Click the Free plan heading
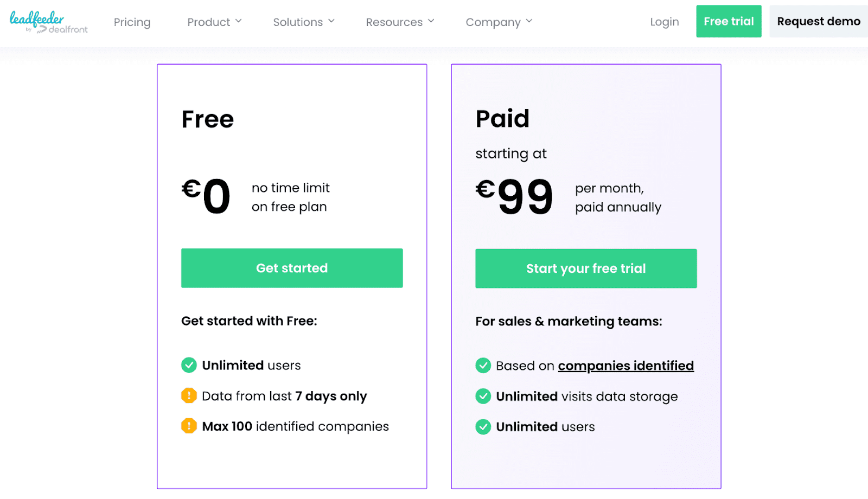 (x=208, y=119)
